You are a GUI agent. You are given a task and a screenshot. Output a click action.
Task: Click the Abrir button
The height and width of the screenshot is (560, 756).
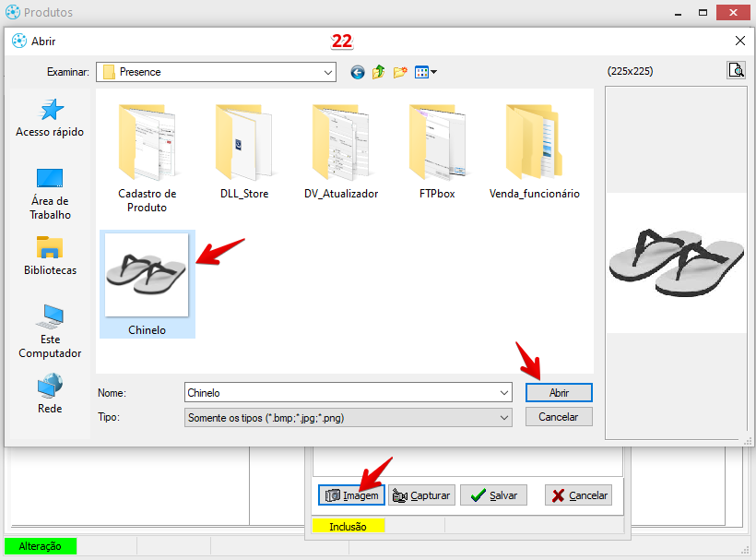[559, 393]
